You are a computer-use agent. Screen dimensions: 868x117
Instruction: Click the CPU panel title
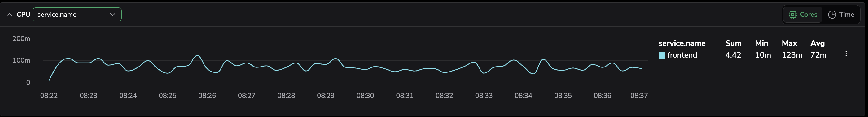click(x=24, y=15)
